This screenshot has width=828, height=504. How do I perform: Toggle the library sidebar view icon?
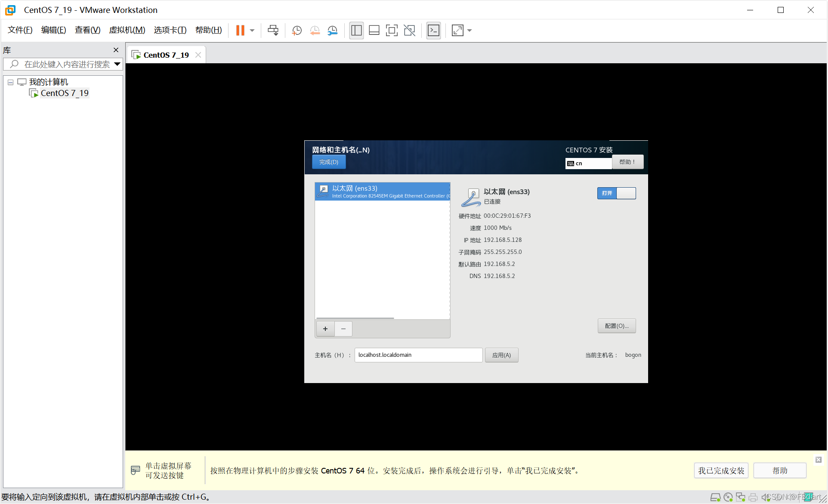[356, 31]
